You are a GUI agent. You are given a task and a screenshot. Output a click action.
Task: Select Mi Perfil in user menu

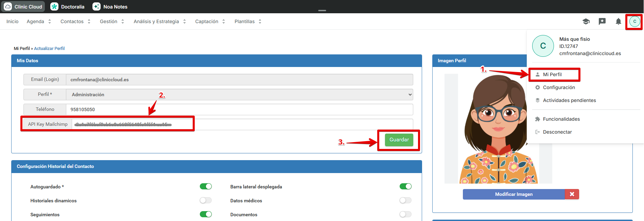pyautogui.click(x=552, y=74)
